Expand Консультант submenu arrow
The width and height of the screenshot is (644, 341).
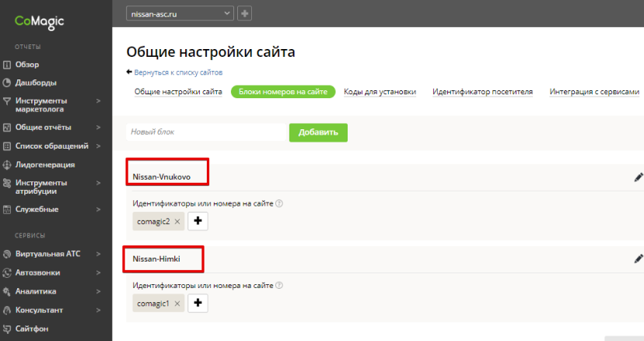tap(98, 310)
